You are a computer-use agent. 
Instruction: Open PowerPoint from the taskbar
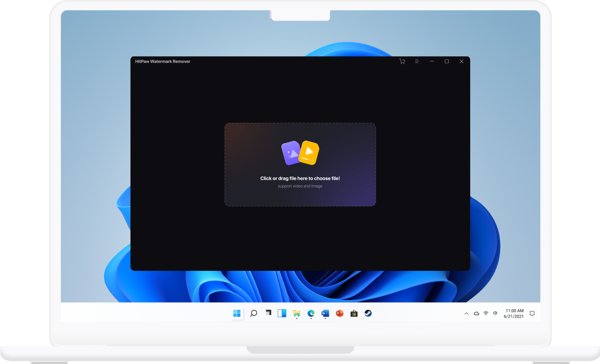(x=339, y=313)
